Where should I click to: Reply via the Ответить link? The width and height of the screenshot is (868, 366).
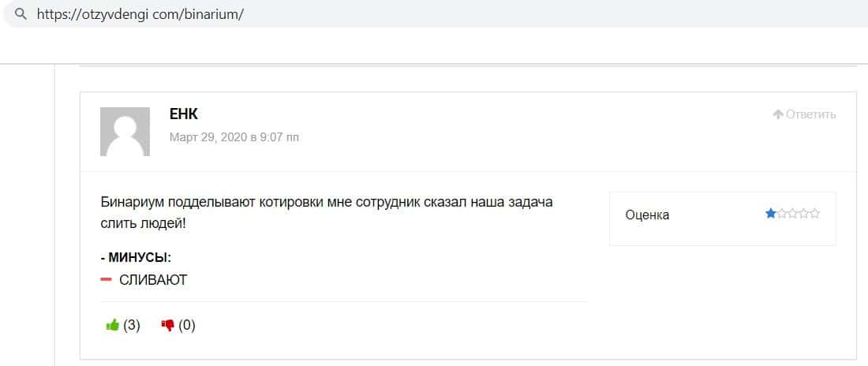tap(810, 114)
